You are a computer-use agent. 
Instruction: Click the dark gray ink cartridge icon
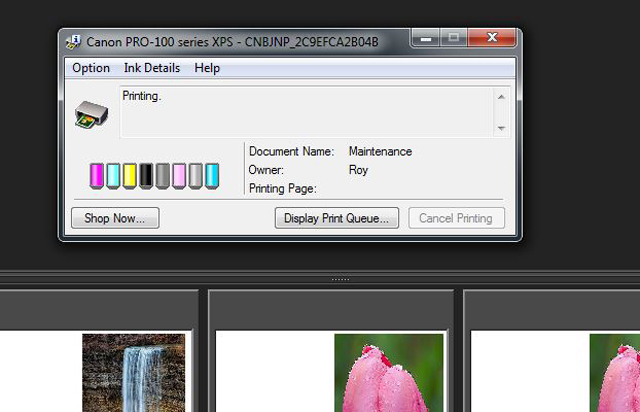click(x=162, y=177)
